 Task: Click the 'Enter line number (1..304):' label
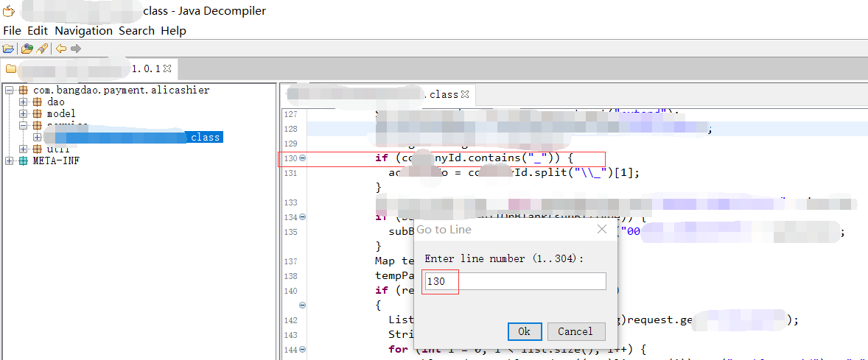tap(503, 259)
